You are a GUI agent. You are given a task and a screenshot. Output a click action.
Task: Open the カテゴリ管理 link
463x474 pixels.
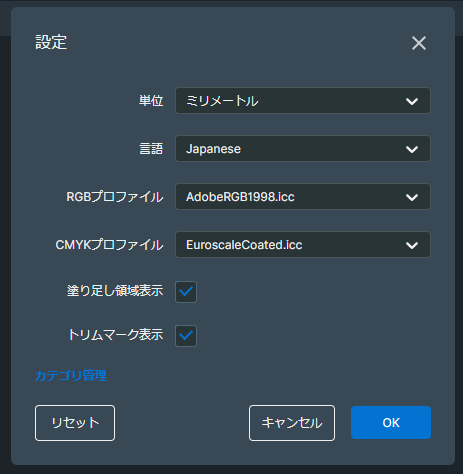point(71,376)
